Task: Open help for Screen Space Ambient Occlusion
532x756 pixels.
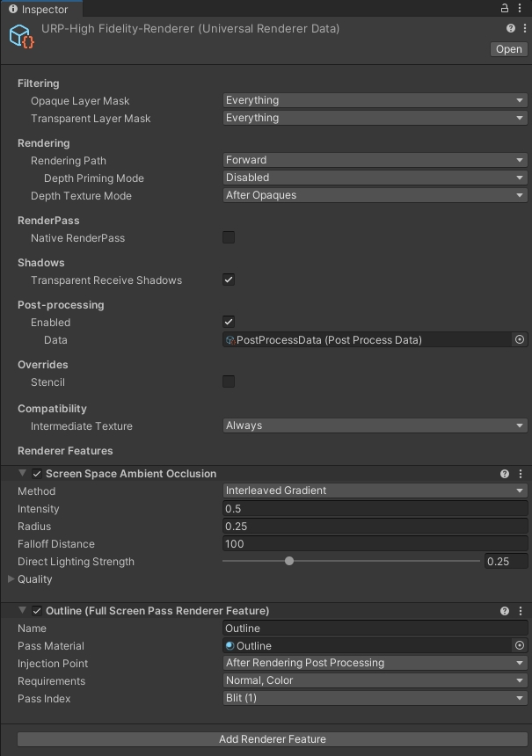Action: tap(505, 474)
